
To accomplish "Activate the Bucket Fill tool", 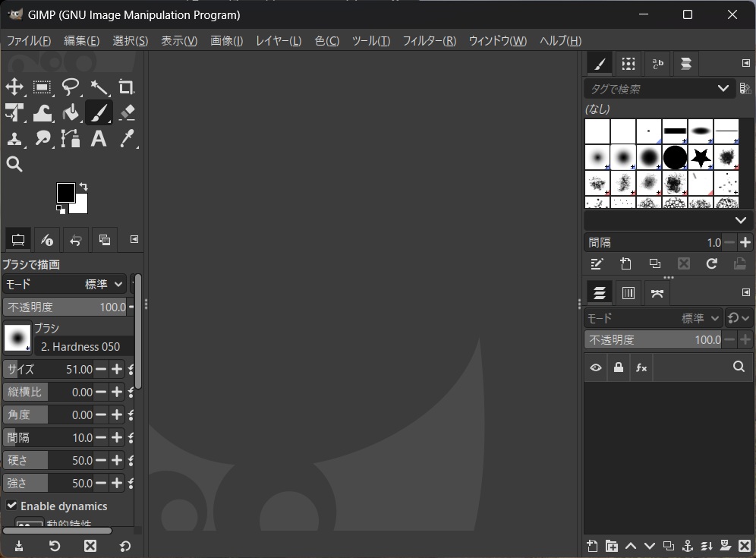I will point(71,113).
